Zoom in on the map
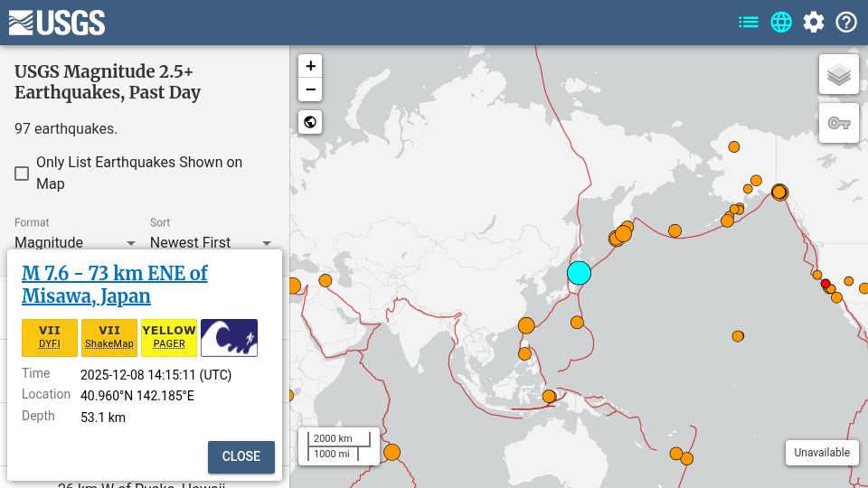 coord(310,66)
